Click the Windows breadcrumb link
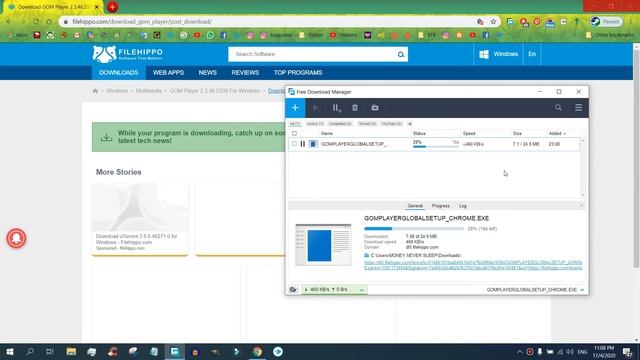This screenshot has height=360, width=640. 117,91
